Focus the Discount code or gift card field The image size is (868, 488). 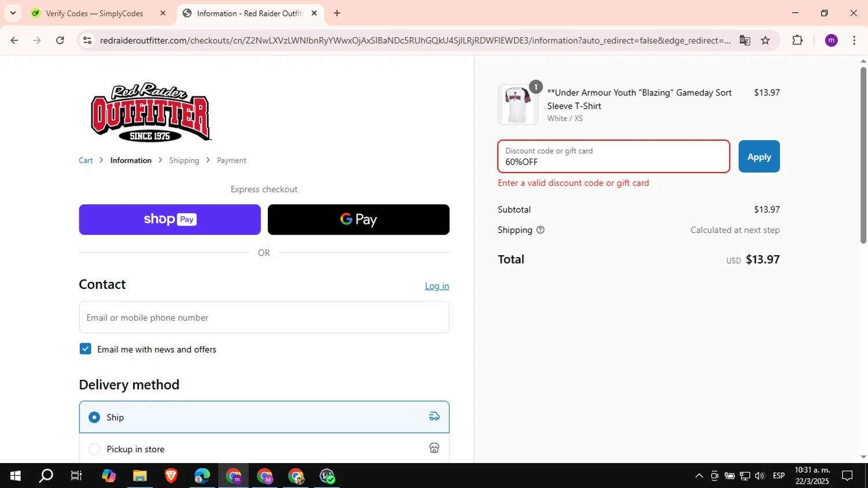point(613,156)
